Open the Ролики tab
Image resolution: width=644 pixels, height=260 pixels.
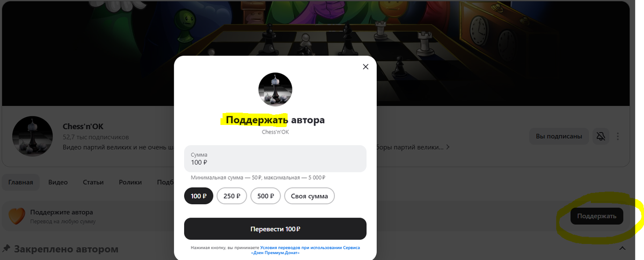click(x=130, y=182)
